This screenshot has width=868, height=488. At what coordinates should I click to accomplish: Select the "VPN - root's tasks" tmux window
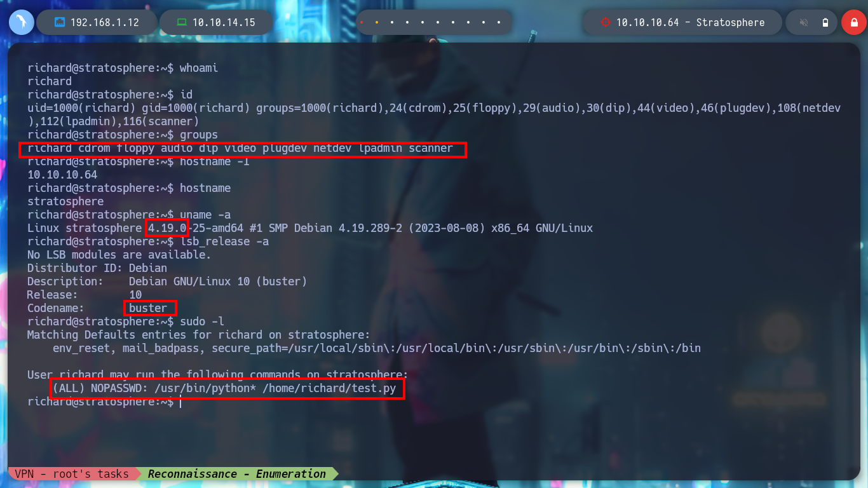coord(72,473)
